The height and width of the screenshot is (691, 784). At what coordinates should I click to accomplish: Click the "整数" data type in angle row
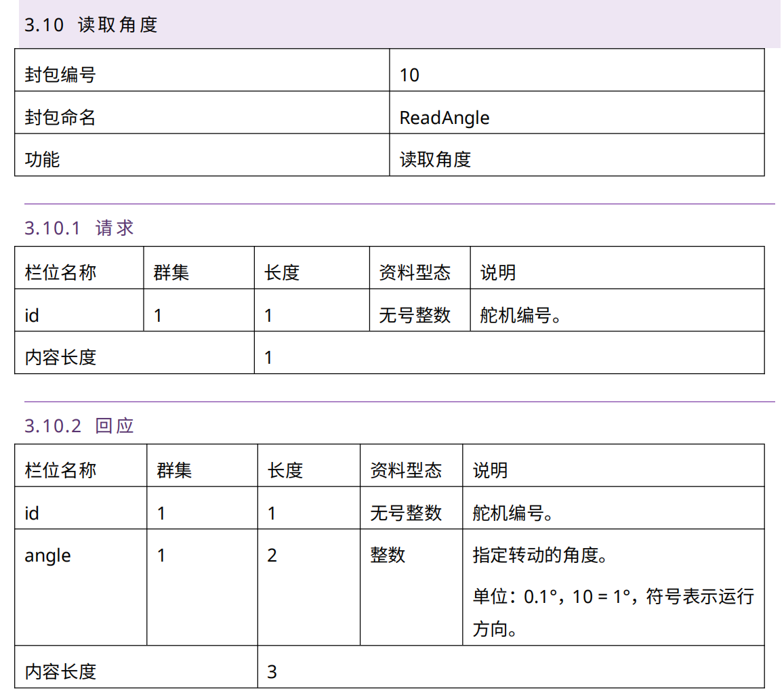click(388, 556)
